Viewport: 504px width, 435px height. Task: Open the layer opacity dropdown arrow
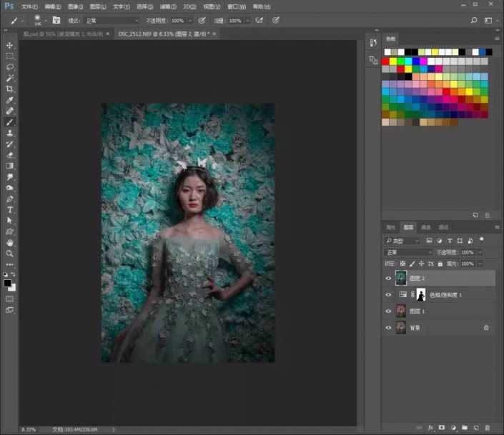(480, 252)
